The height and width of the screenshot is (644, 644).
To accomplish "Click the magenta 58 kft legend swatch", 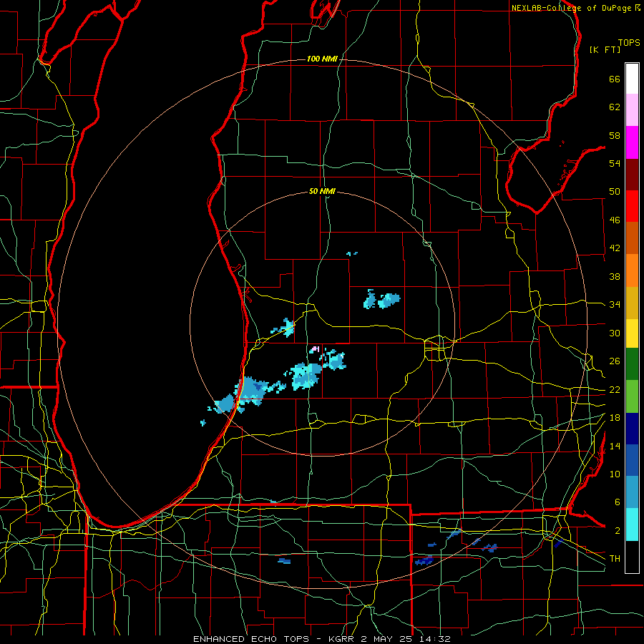I will pos(632,142).
